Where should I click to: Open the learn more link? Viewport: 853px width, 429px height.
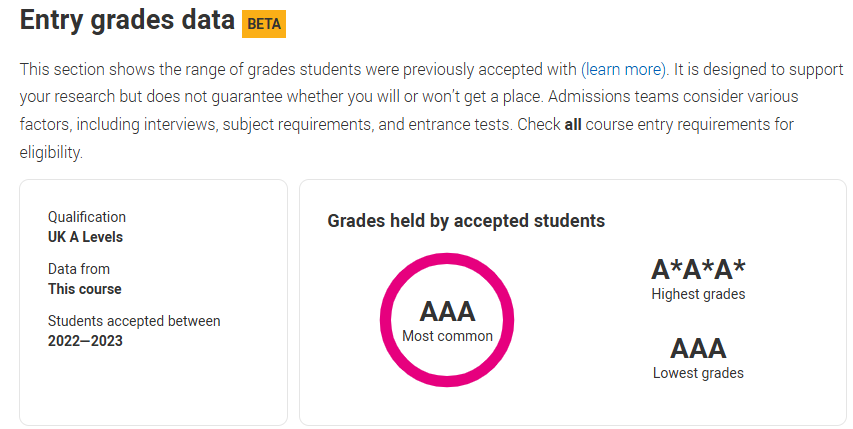click(623, 70)
